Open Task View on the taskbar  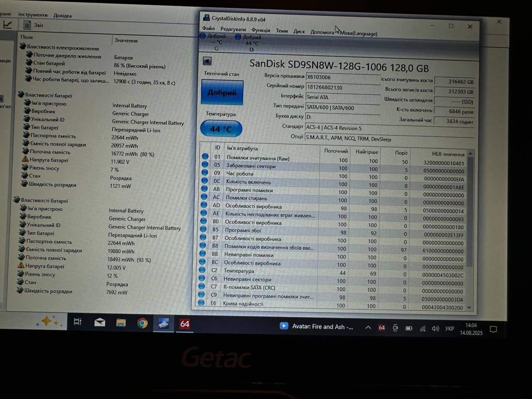coord(78,321)
